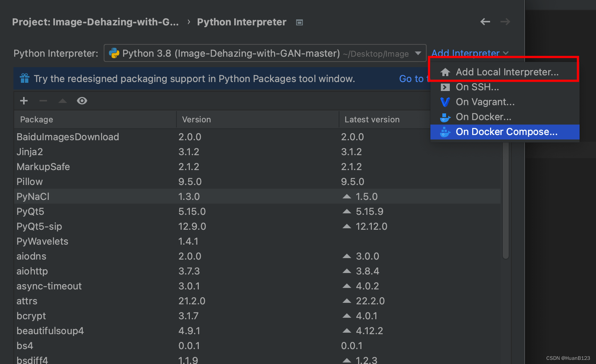Viewport: 596px width, 364px height.
Task: Click the Docker Compose whale icon
Action: tap(445, 132)
